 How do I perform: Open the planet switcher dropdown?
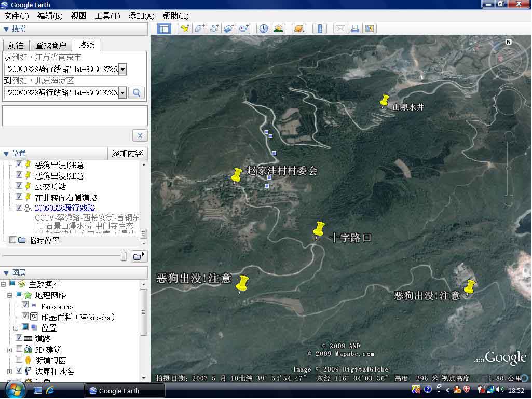pyautogui.click(x=299, y=29)
